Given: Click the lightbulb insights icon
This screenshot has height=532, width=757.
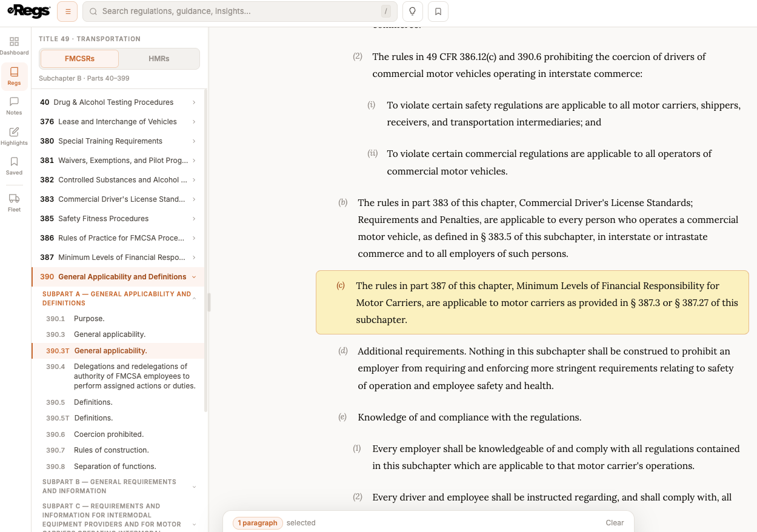Looking at the screenshot, I should pyautogui.click(x=412, y=12).
